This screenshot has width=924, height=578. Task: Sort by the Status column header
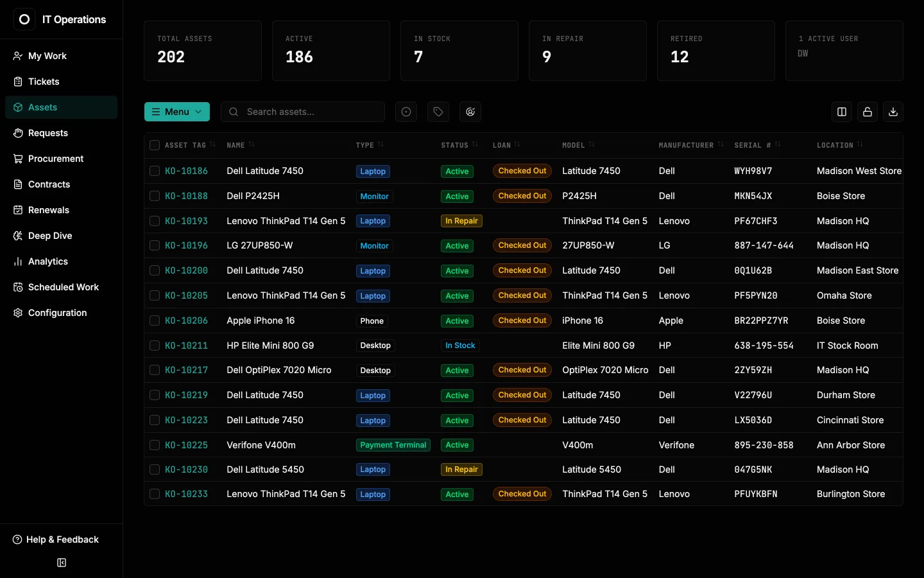[x=459, y=145]
